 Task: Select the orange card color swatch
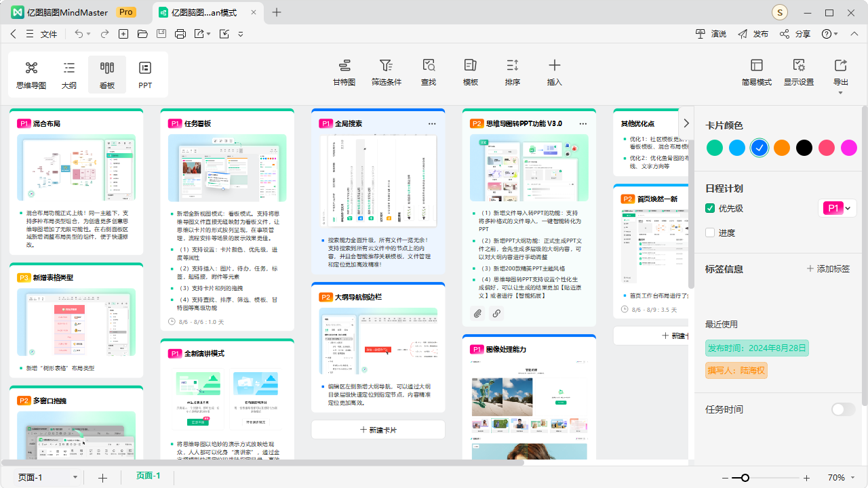[781, 147]
